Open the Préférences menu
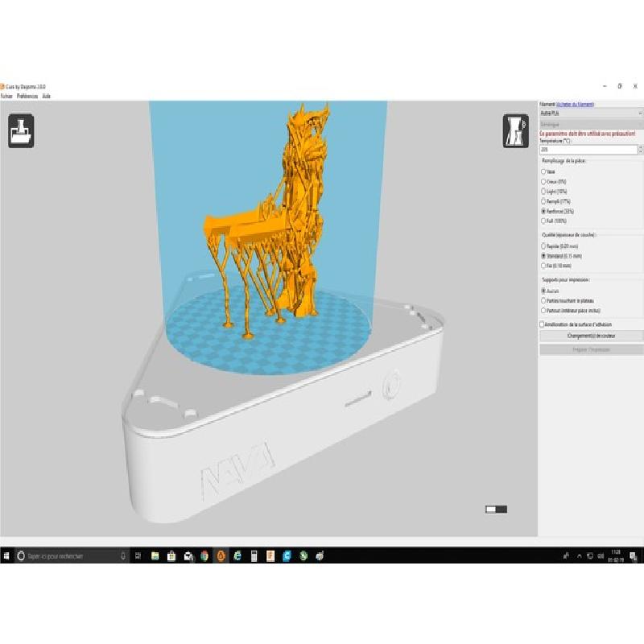 [x=27, y=96]
